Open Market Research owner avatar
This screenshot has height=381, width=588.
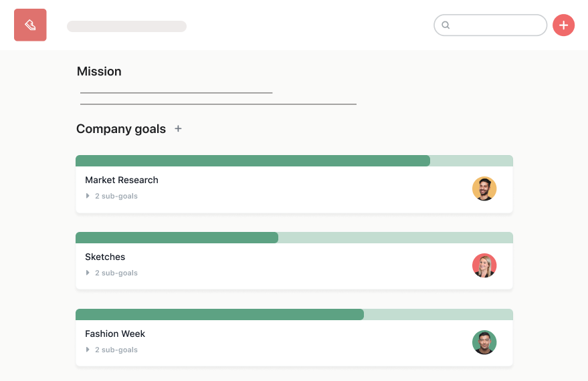484,188
